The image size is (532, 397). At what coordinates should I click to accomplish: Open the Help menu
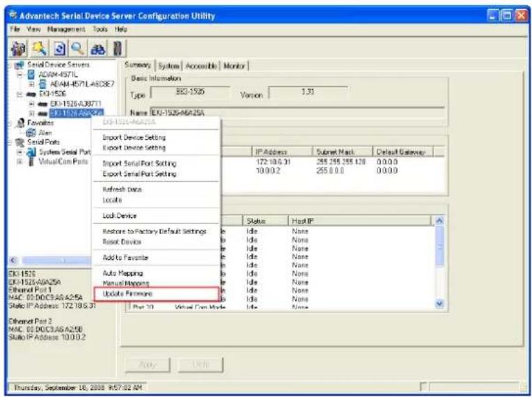point(121,29)
